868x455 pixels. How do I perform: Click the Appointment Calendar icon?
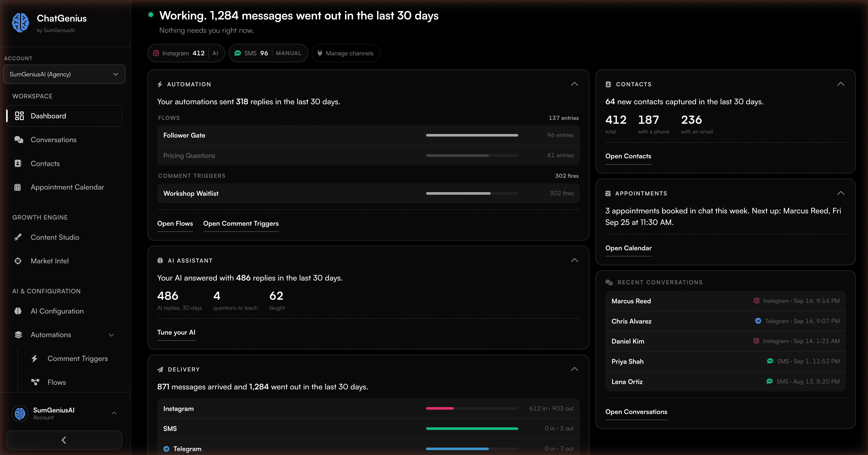(17, 187)
